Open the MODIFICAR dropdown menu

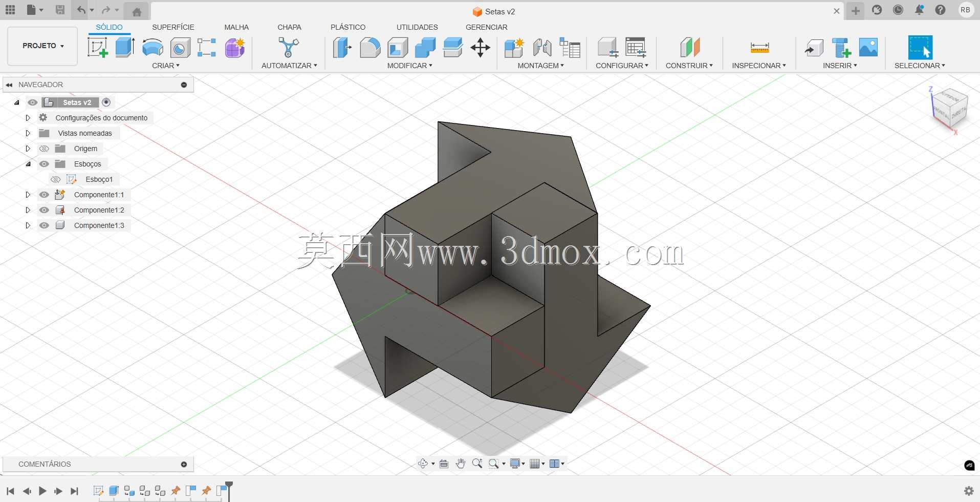[x=409, y=66]
